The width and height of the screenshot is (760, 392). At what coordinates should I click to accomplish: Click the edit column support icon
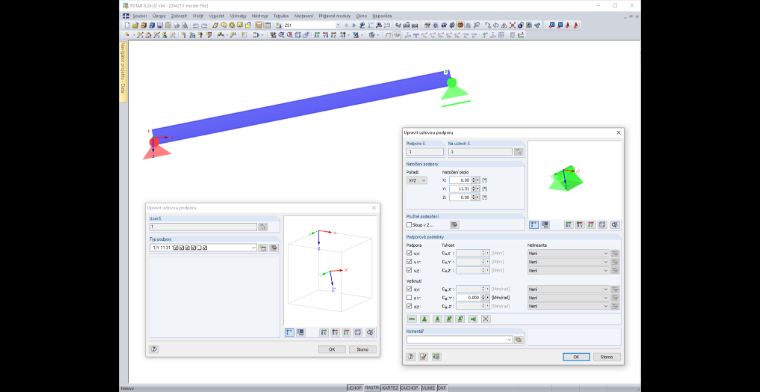pos(454,225)
